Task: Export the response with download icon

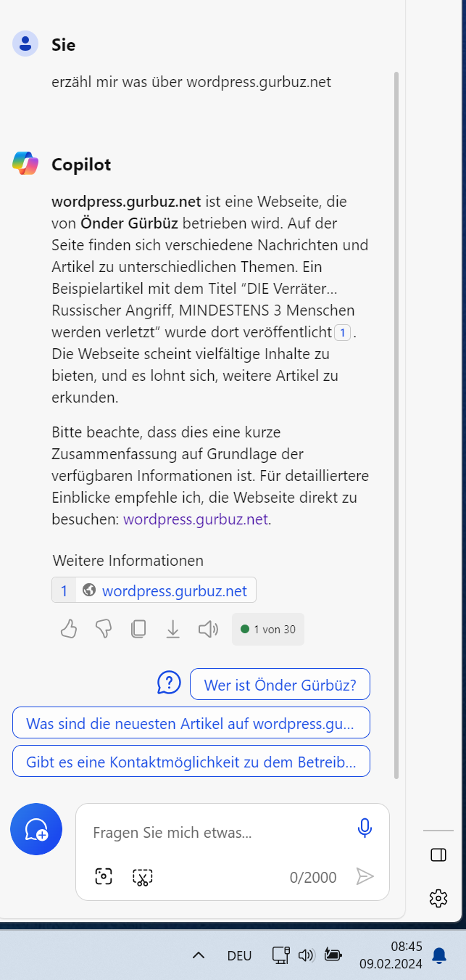Action: (172, 629)
